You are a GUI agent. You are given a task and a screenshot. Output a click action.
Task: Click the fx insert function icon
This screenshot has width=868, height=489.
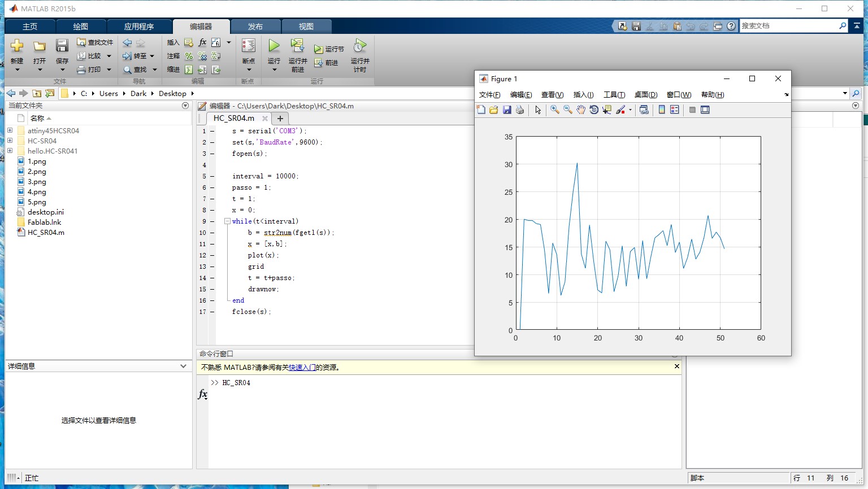click(x=202, y=42)
